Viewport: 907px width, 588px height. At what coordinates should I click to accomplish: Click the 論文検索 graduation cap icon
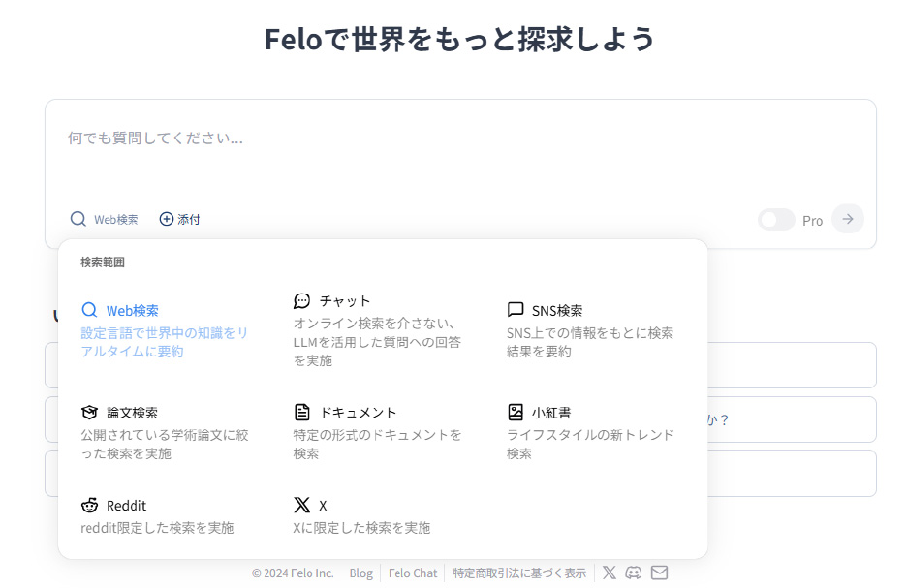coord(90,413)
